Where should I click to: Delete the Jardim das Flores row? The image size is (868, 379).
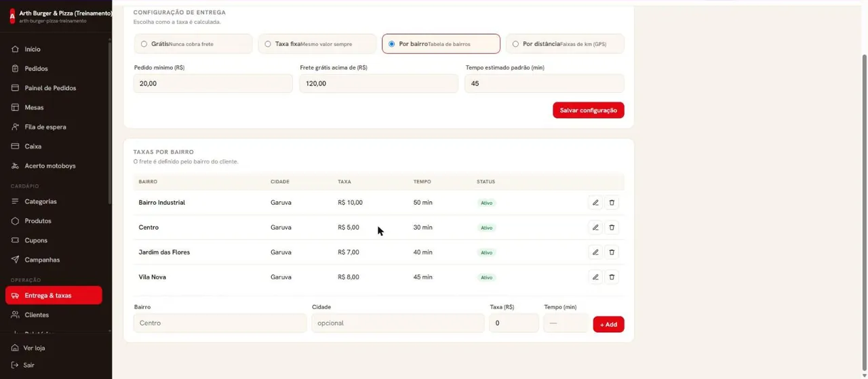point(612,252)
